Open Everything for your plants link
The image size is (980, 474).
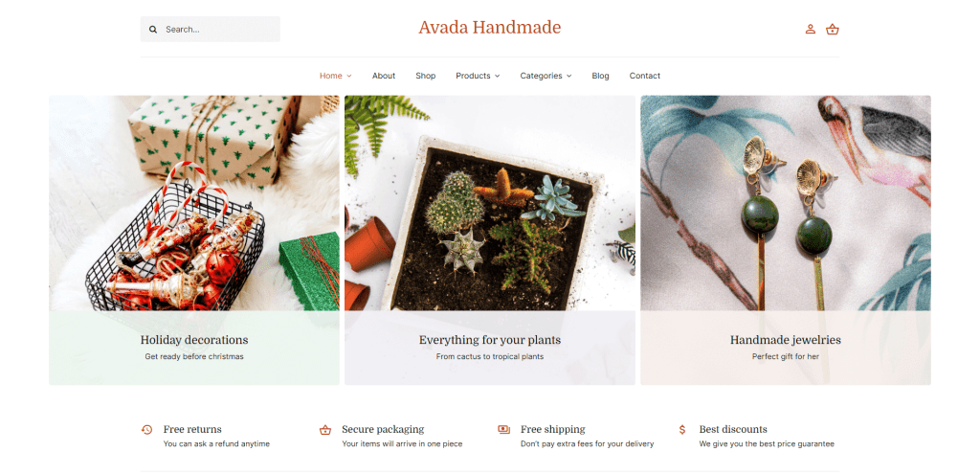pos(490,340)
